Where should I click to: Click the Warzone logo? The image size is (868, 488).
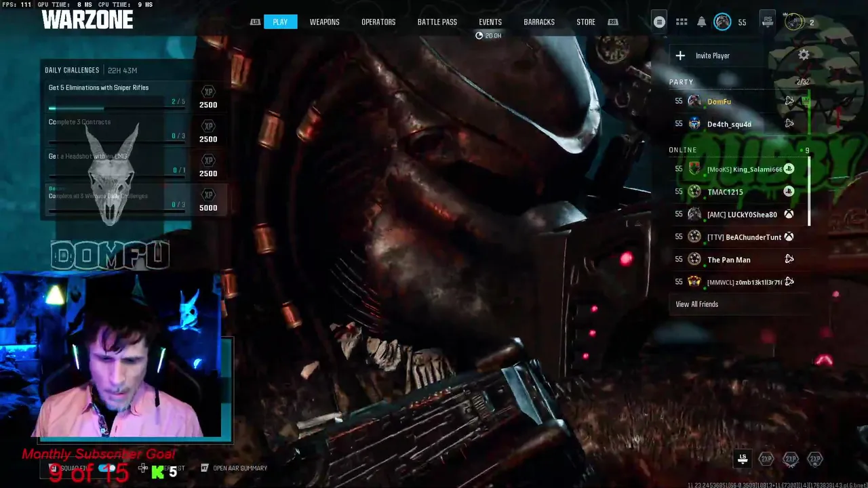tap(87, 20)
